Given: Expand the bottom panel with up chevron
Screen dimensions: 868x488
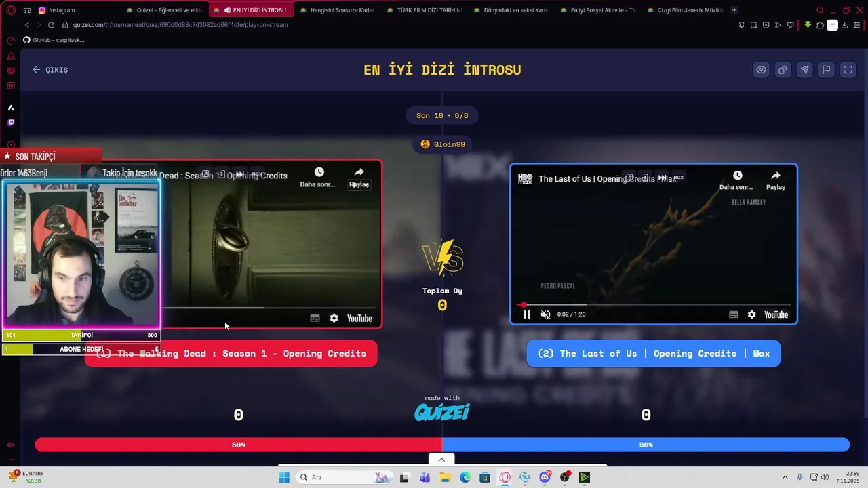Looking at the screenshot, I should [x=441, y=460].
